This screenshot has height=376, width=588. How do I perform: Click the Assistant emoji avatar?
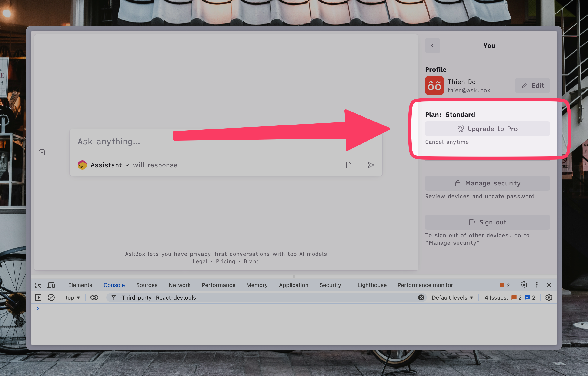[82, 165]
